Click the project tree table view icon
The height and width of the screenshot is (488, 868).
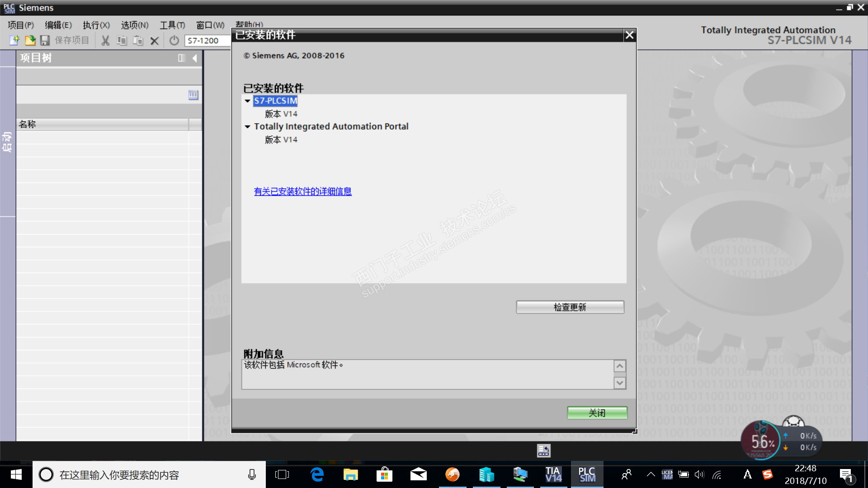pyautogui.click(x=193, y=95)
